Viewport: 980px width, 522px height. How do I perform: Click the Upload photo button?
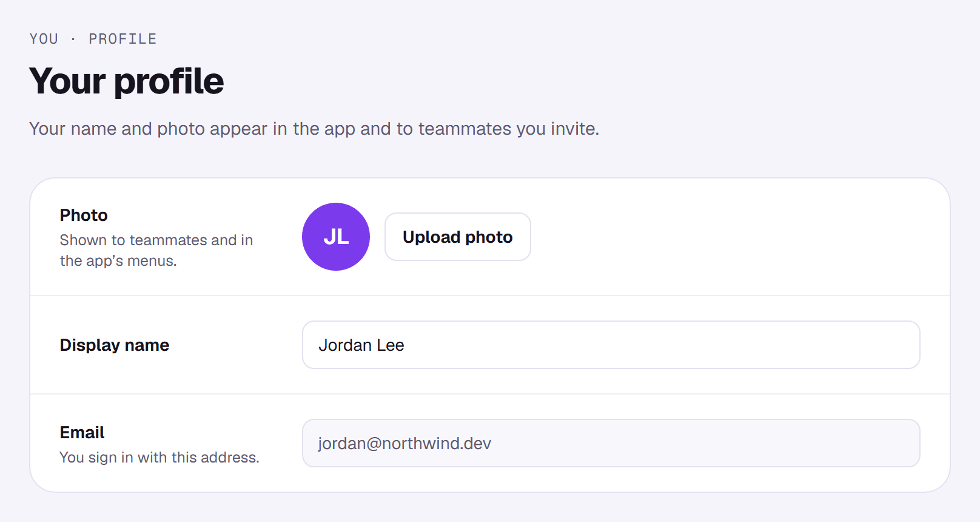(x=458, y=237)
